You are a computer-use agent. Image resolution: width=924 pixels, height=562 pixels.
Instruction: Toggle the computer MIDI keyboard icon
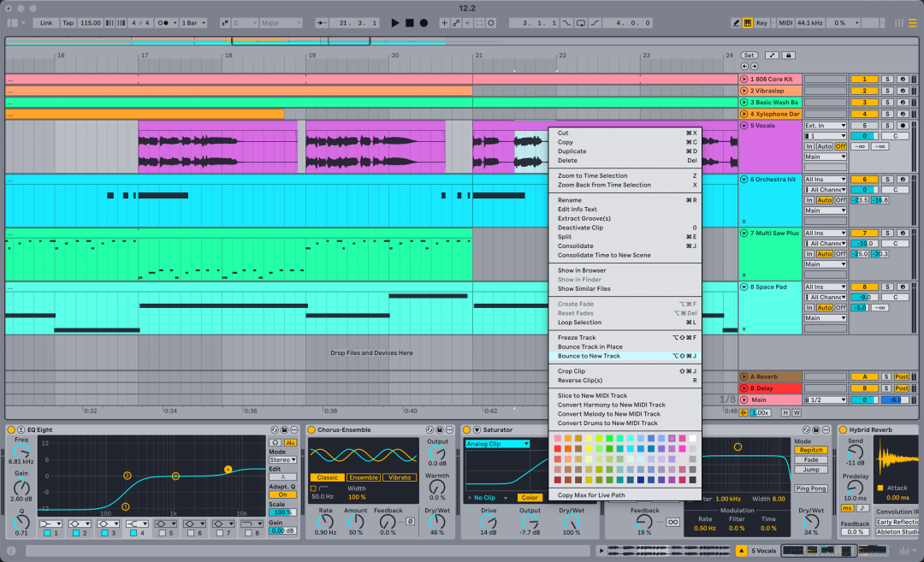coord(748,23)
